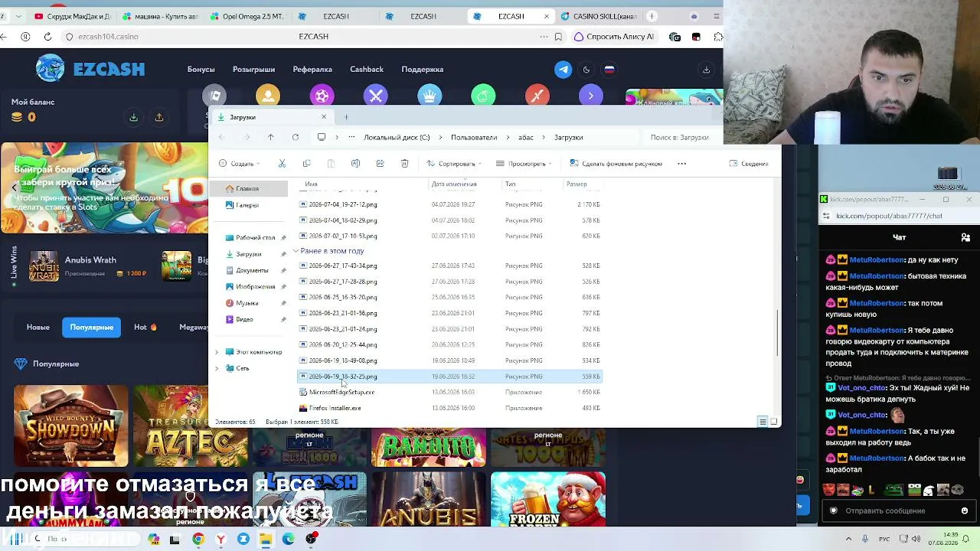Go up one folder level in Explorer
Screen dimensions: 980x551
click(270, 138)
